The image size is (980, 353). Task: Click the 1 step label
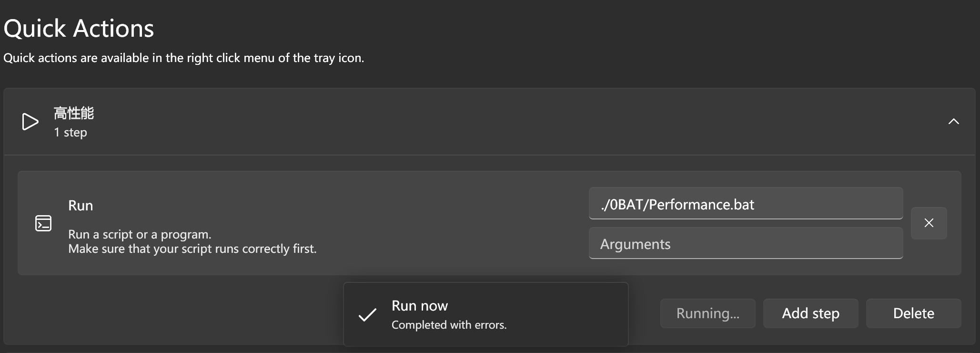70,133
